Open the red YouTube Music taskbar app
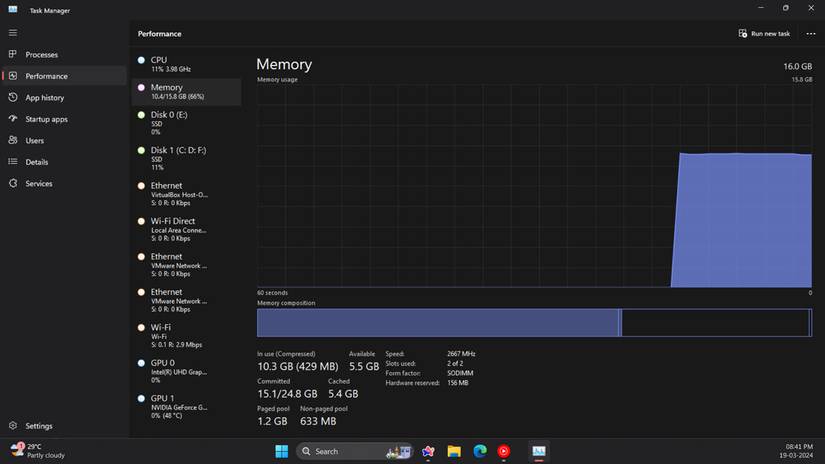The height and width of the screenshot is (464, 825). (504, 451)
